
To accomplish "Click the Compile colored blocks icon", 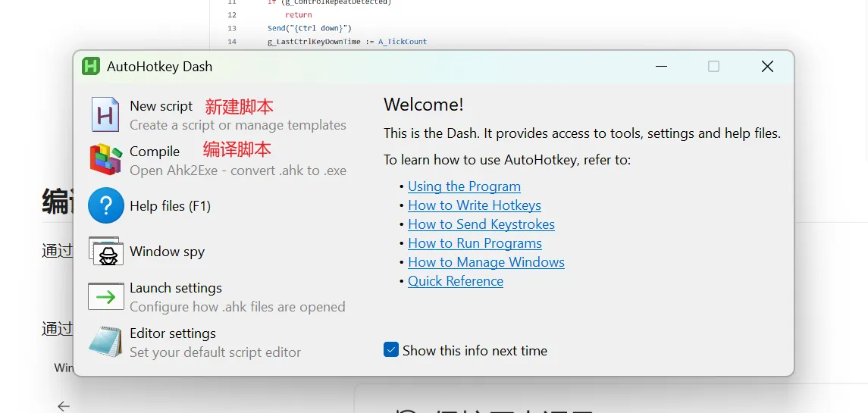I will click(x=105, y=159).
